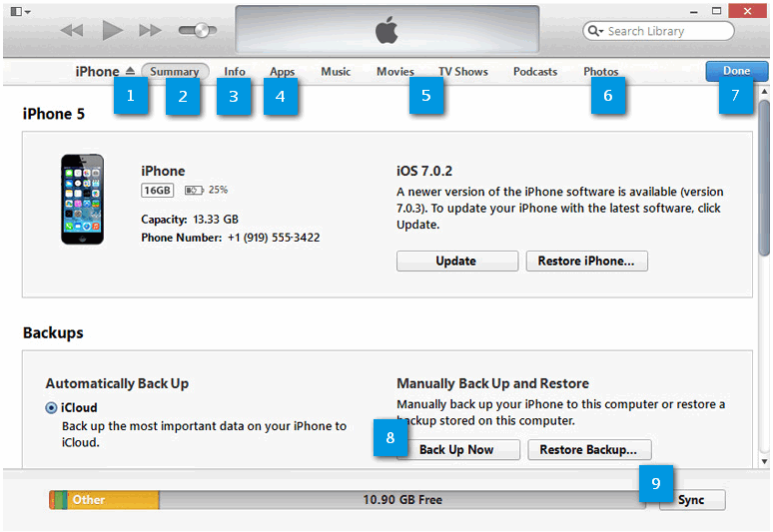Select the iCloud backup radio button
Viewport: 773px width, 532px height.
[x=51, y=408]
